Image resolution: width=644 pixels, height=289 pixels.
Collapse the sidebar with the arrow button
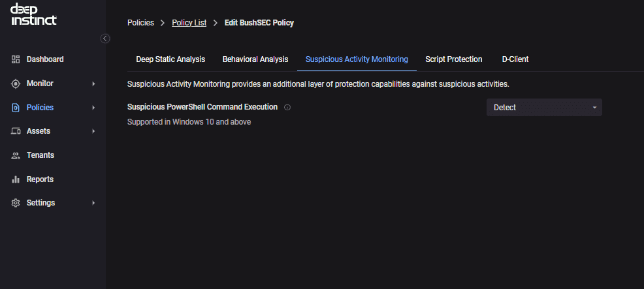coord(105,38)
